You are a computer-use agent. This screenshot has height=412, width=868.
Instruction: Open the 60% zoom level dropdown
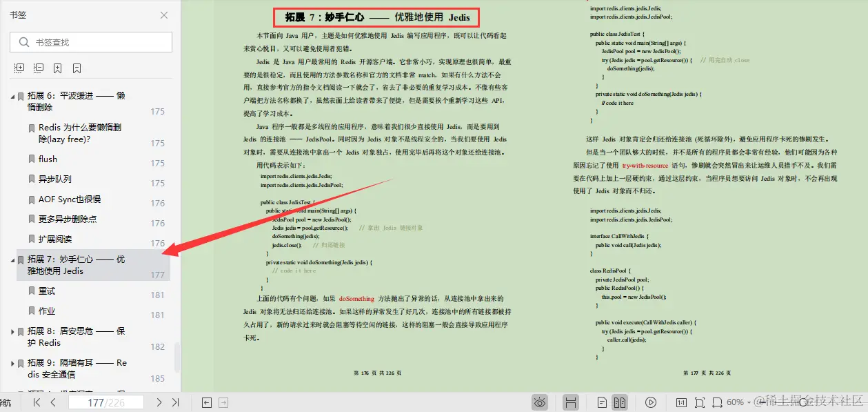(x=739, y=402)
